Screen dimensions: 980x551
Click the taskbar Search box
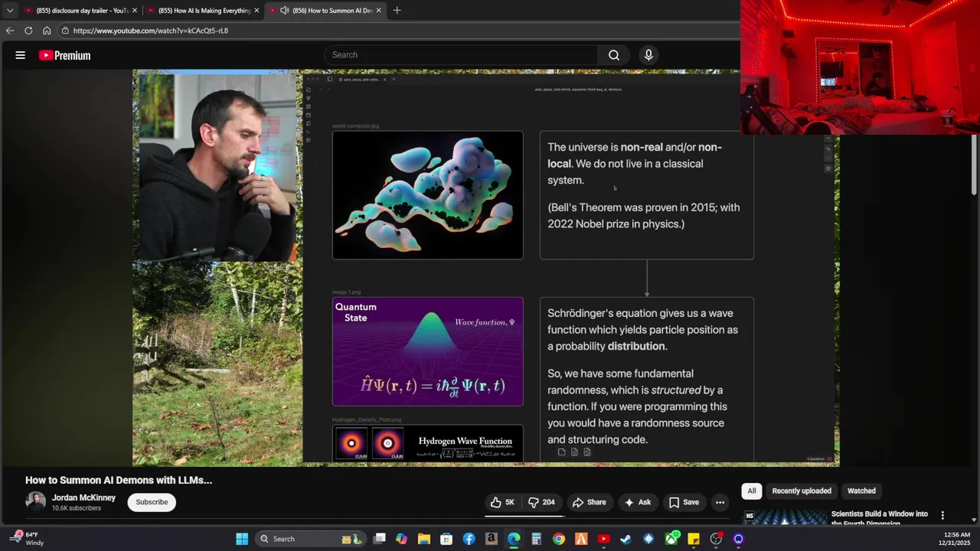tap(309, 539)
